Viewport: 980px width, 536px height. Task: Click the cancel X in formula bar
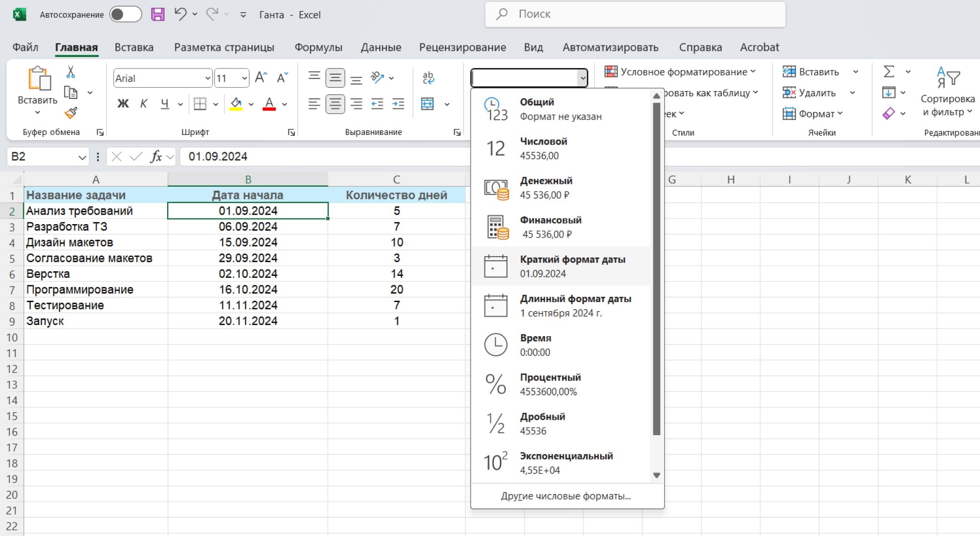pos(117,156)
